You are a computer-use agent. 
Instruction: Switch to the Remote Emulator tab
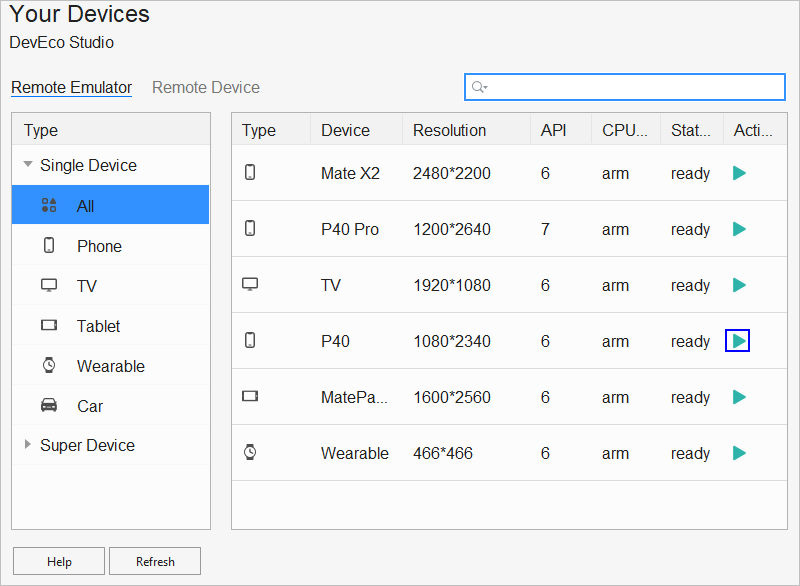click(72, 88)
